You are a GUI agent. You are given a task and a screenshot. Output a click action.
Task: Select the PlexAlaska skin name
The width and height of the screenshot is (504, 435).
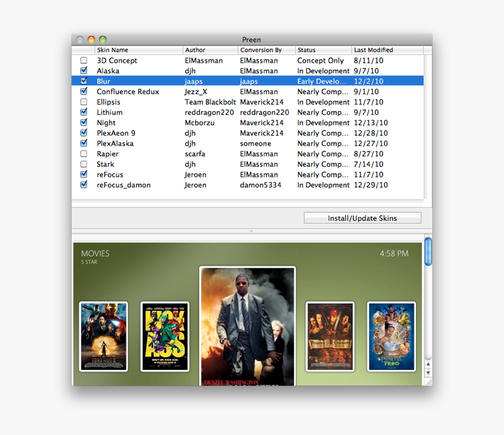pyautogui.click(x=115, y=143)
